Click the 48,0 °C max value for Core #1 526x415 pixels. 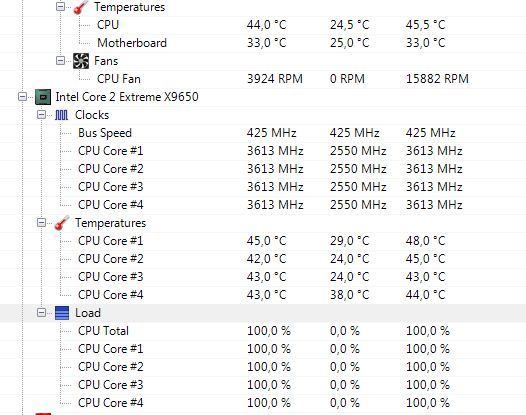coord(425,241)
